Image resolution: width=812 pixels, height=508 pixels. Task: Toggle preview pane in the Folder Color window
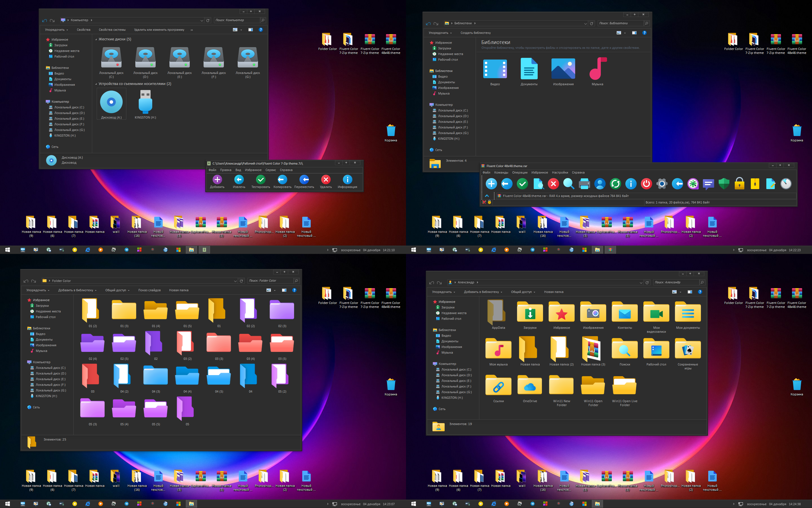click(284, 290)
